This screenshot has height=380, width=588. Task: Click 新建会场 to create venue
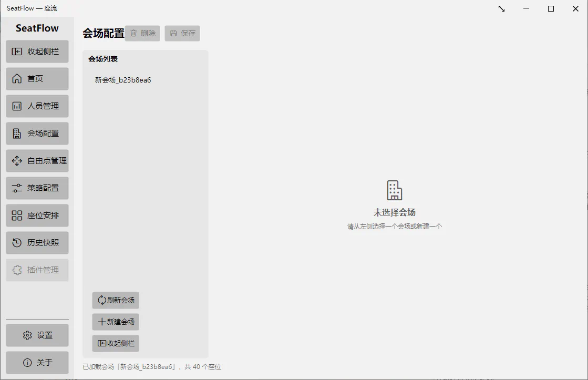[x=116, y=322]
